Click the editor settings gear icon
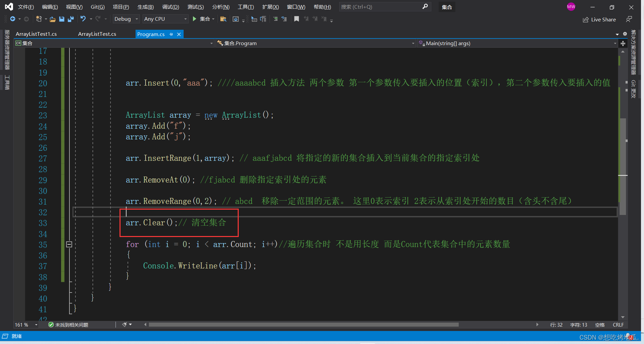Viewport: 644px width, 344px height. 625,34
